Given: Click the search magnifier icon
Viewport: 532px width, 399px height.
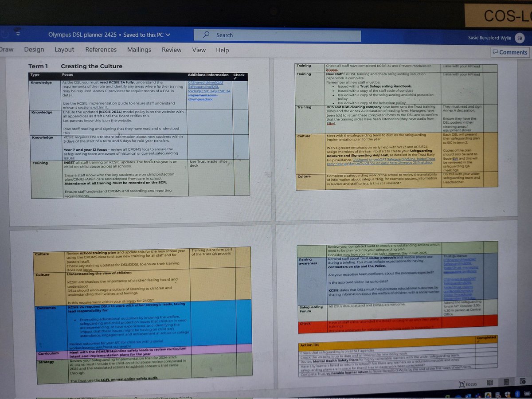Looking at the screenshot, I should (x=207, y=35).
